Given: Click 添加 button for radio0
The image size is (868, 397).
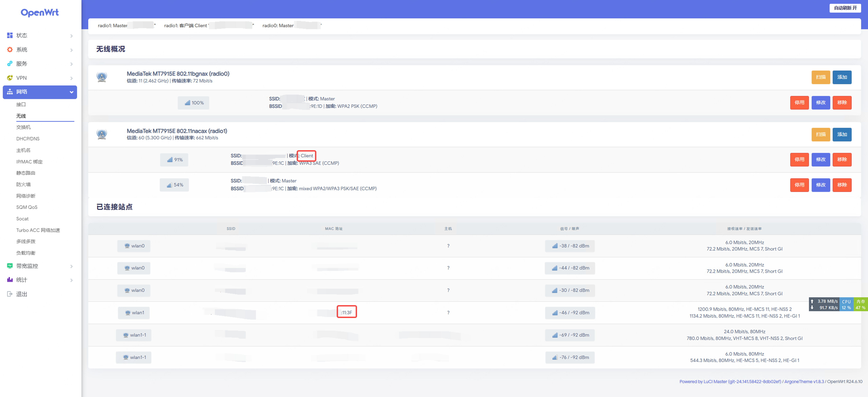Looking at the screenshot, I should coord(842,77).
